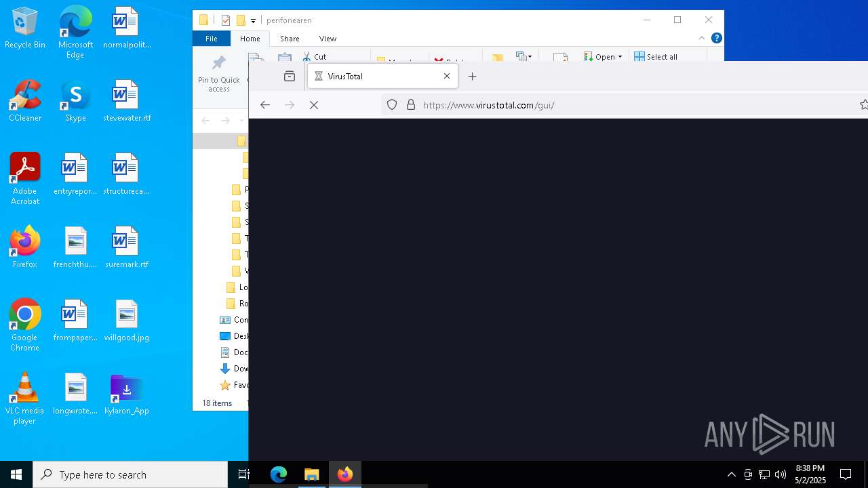
Task: Stop loading the VirusTotal page
Action: 314,105
